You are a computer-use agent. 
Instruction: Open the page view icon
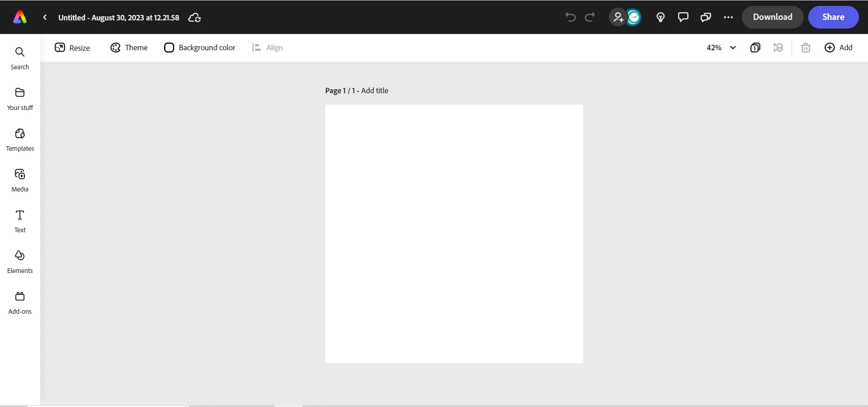coord(755,48)
